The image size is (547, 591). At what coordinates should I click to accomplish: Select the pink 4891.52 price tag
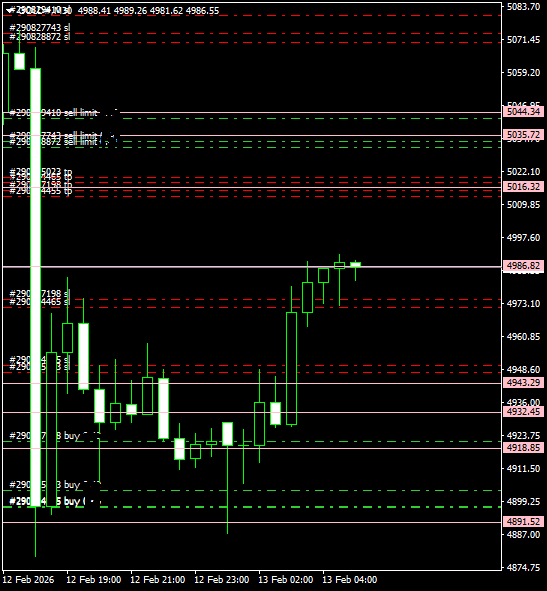(x=523, y=522)
